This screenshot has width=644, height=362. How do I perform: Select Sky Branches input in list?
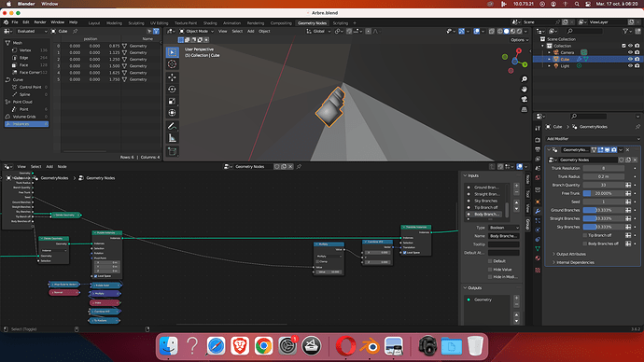point(485,201)
